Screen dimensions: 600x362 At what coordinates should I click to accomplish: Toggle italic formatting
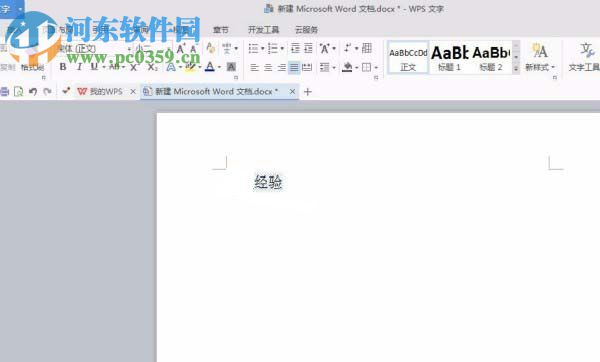[79, 67]
